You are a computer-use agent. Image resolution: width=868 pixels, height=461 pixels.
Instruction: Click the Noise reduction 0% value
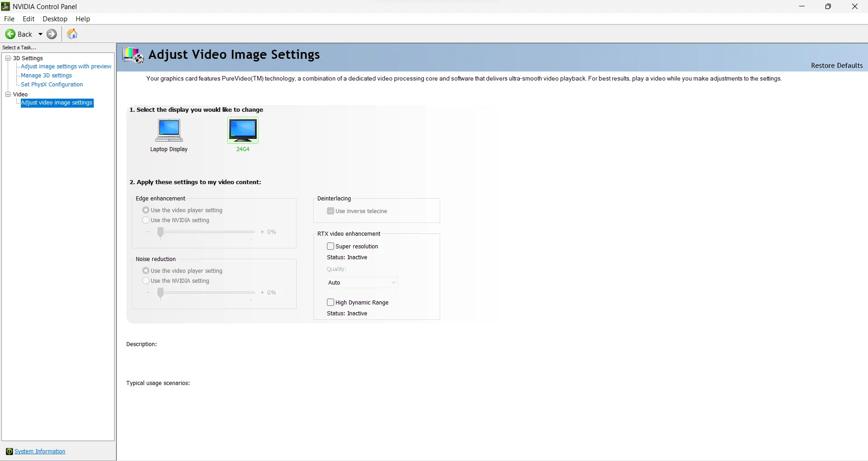coord(272,293)
